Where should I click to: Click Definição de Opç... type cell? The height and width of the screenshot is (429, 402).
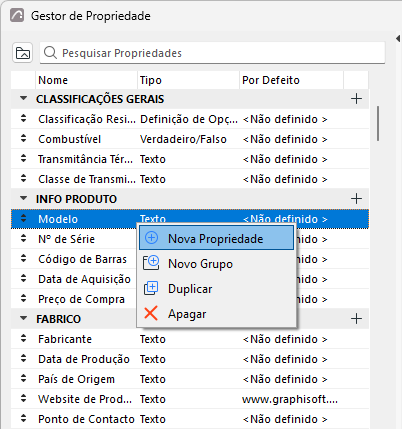pyautogui.click(x=189, y=119)
